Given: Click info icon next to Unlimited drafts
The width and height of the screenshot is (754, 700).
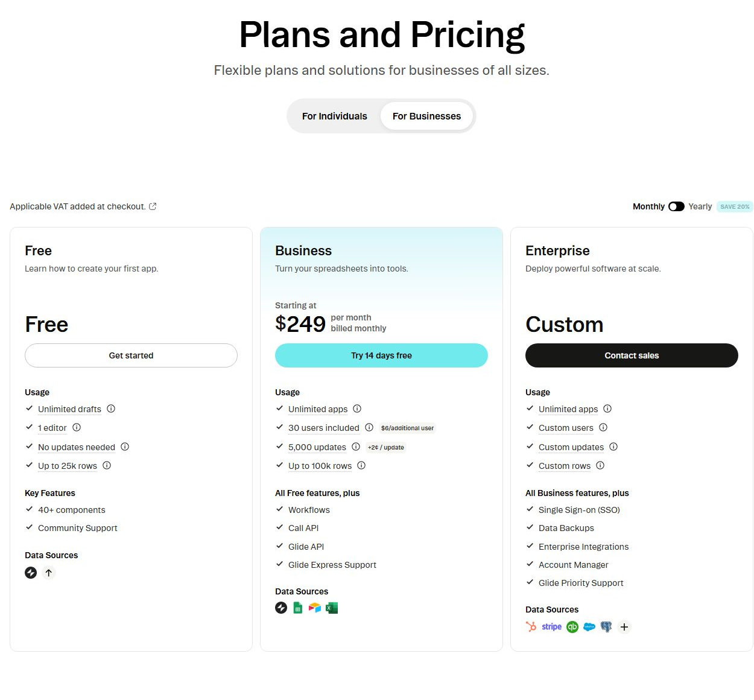Looking at the screenshot, I should point(111,409).
